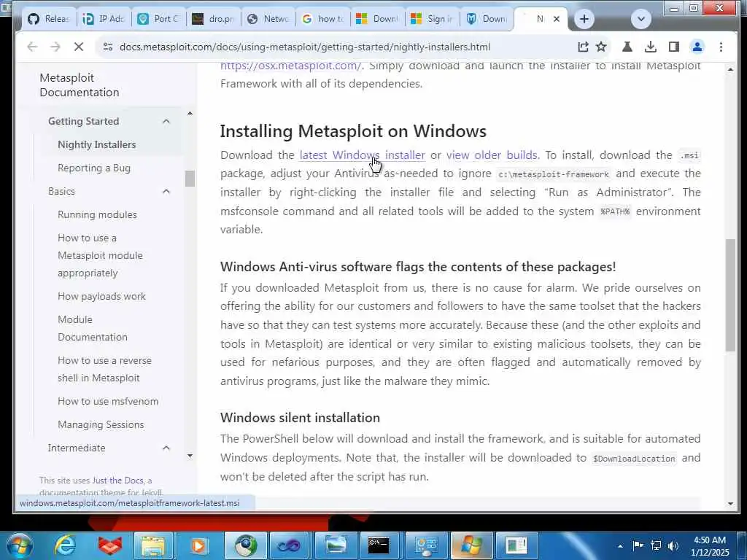This screenshot has width=747, height=560.
Task: Open the Just the Docs link
Action: pyautogui.click(x=117, y=481)
